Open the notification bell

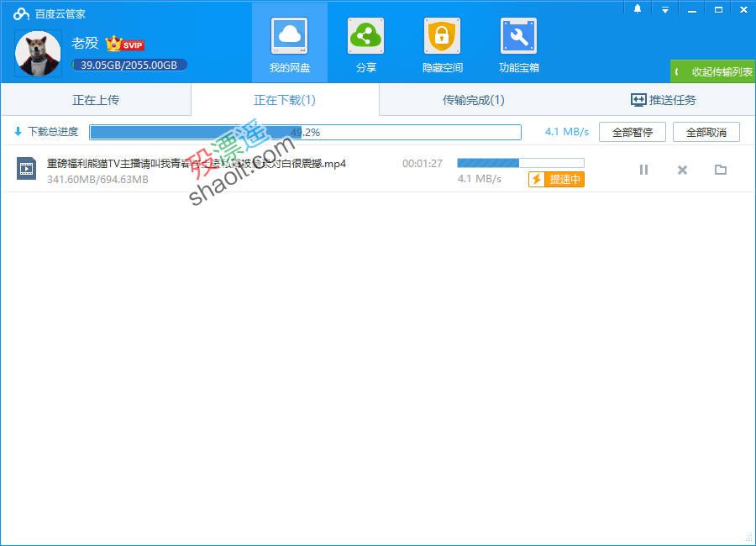point(638,9)
